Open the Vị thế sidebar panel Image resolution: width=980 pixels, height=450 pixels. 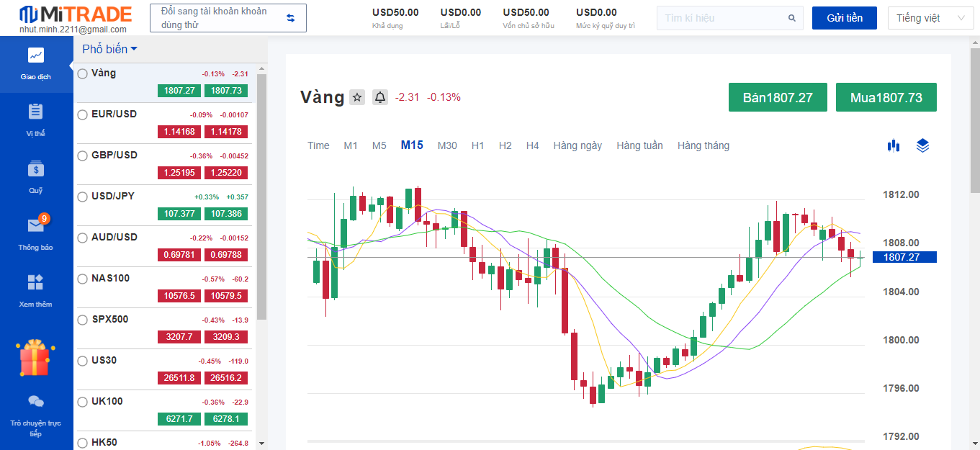point(36,120)
